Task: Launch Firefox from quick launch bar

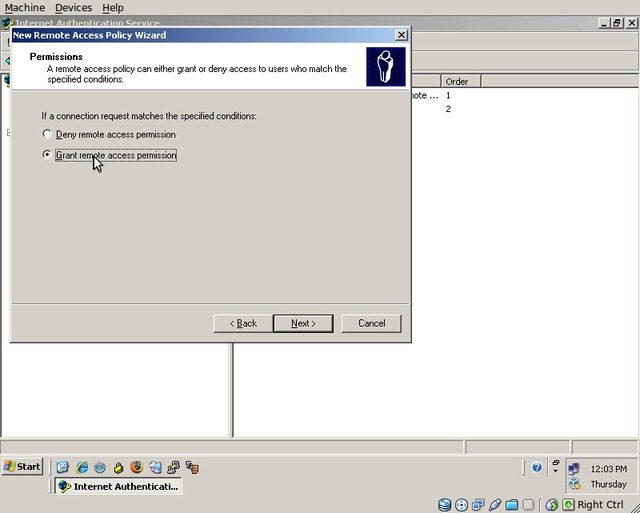Action: [136, 467]
